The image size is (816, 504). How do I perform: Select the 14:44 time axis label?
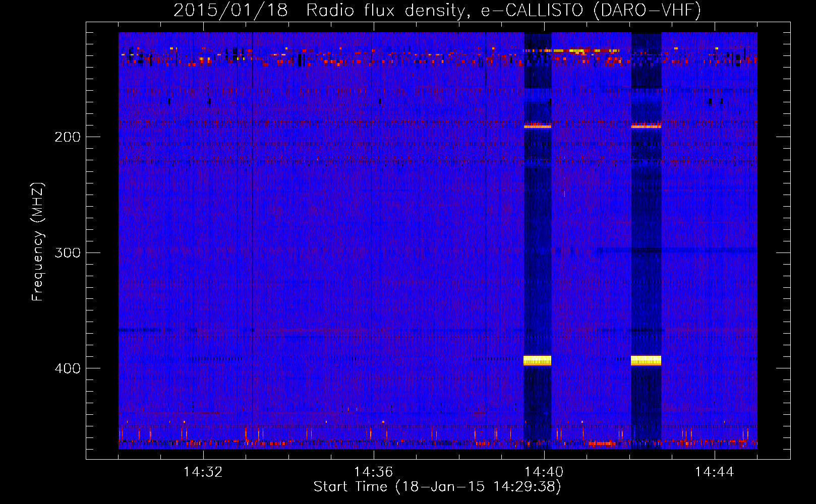[x=715, y=472]
